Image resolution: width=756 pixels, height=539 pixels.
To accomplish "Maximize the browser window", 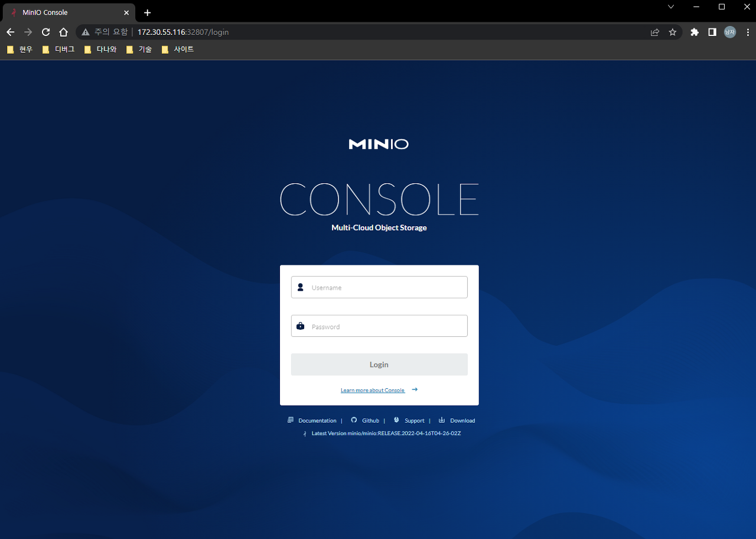I will coord(722,7).
